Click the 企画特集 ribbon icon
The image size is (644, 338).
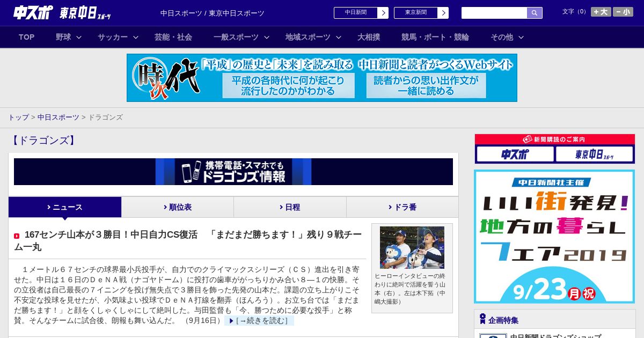pyautogui.click(x=482, y=319)
